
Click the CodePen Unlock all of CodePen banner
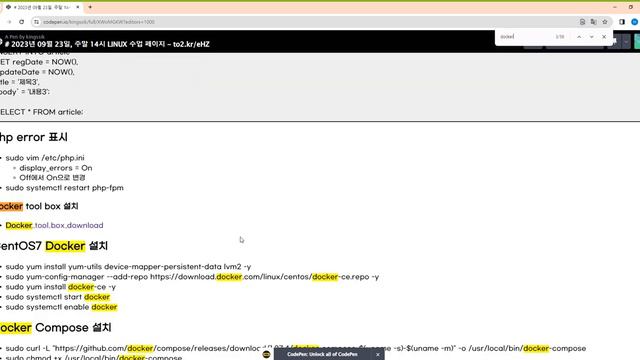click(x=322, y=354)
